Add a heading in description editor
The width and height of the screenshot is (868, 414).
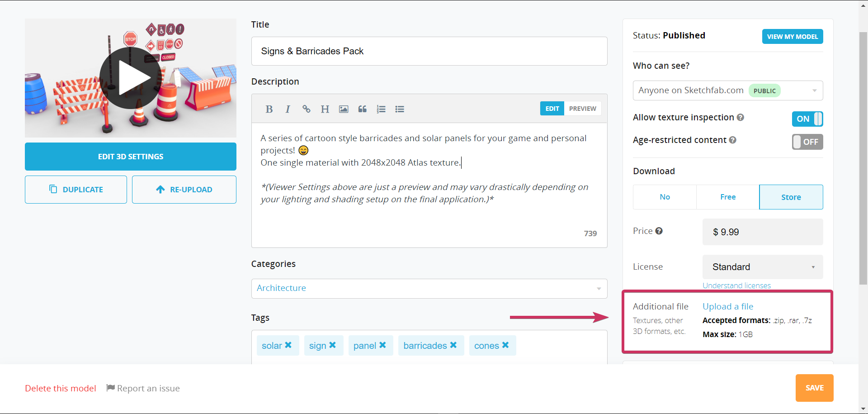[325, 109]
